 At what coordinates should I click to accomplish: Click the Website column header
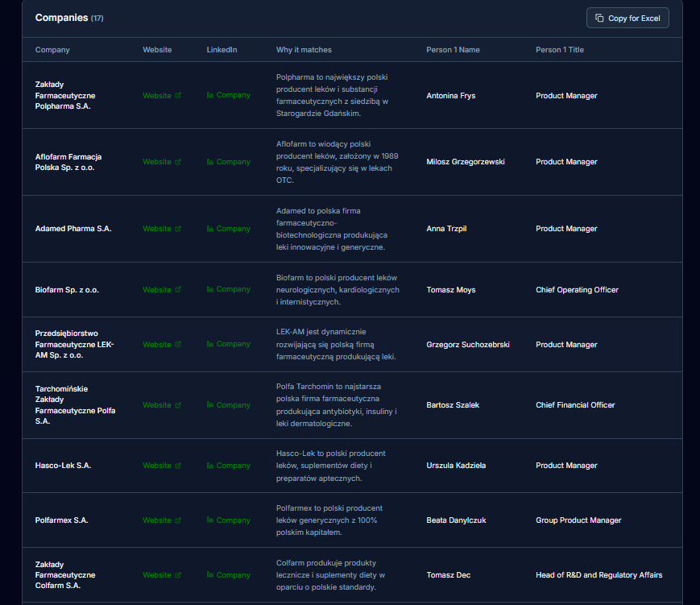coord(157,50)
